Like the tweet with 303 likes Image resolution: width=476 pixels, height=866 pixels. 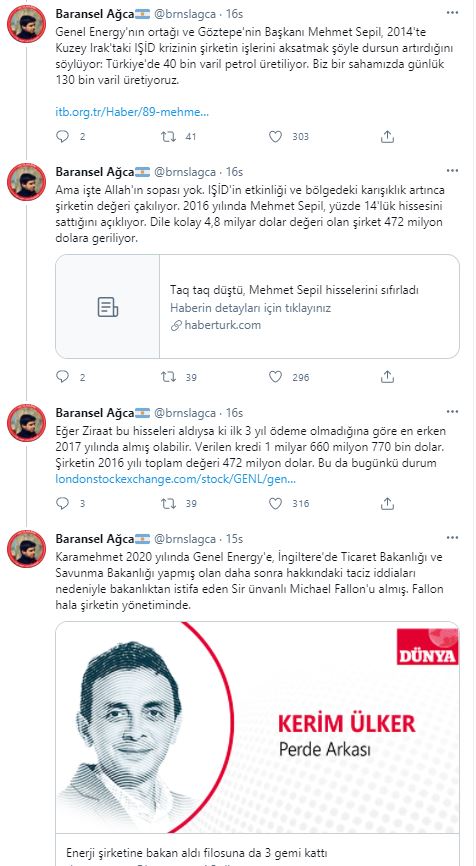(x=276, y=136)
